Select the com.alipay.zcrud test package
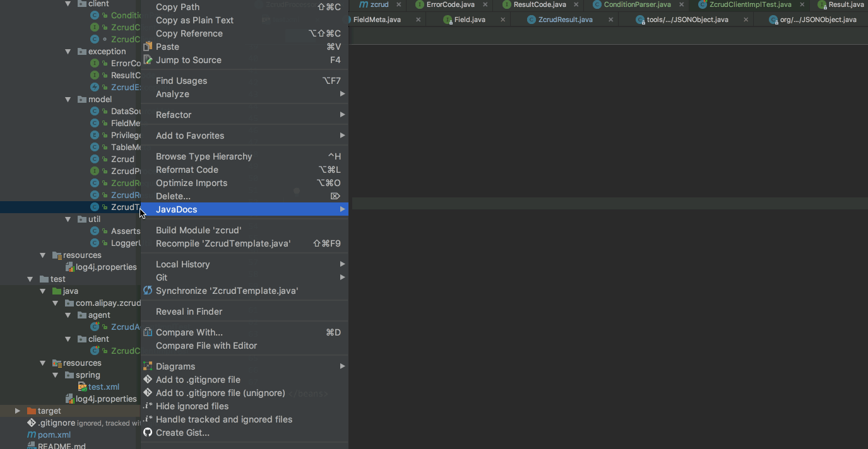Screen dimensions: 868x449 [108, 303]
